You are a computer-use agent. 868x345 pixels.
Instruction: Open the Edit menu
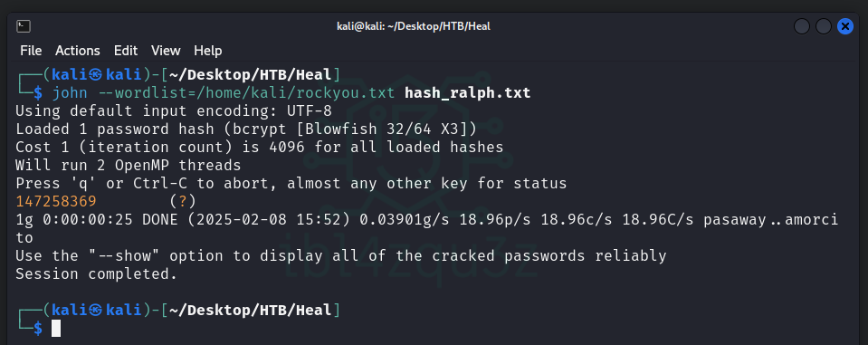click(126, 51)
